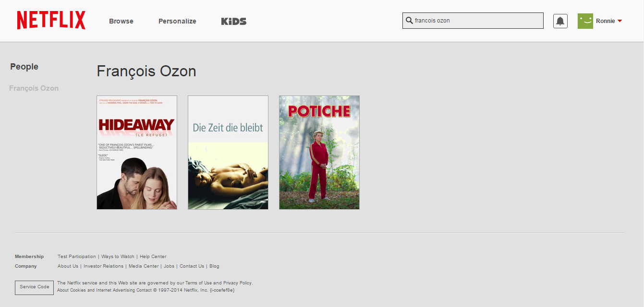The height and width of the screenshot is (307, 644).
Task: Open the Ways to Watch link
Action: (x=118, y=257)
